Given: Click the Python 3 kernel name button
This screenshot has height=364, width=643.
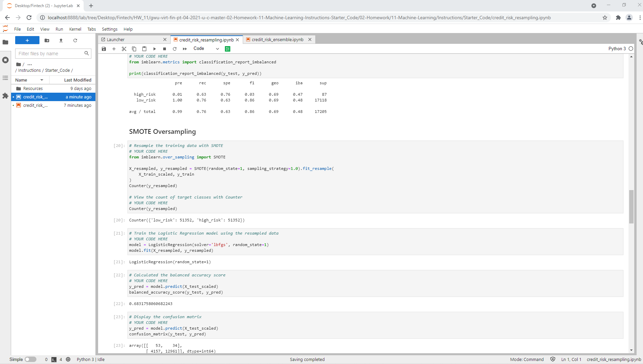Looking at the screenshot, I should click(x=617, y=49).
